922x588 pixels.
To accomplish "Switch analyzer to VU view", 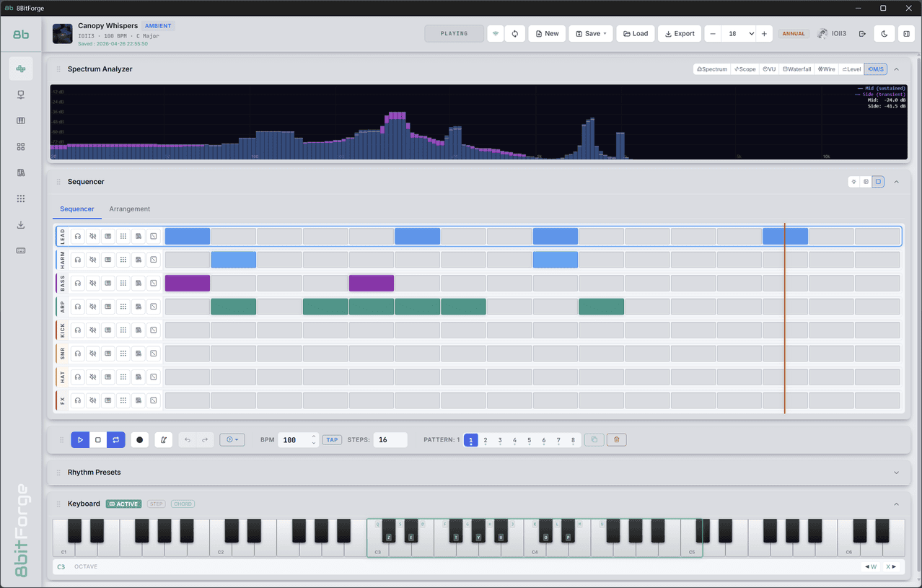I will click(769, 69).
